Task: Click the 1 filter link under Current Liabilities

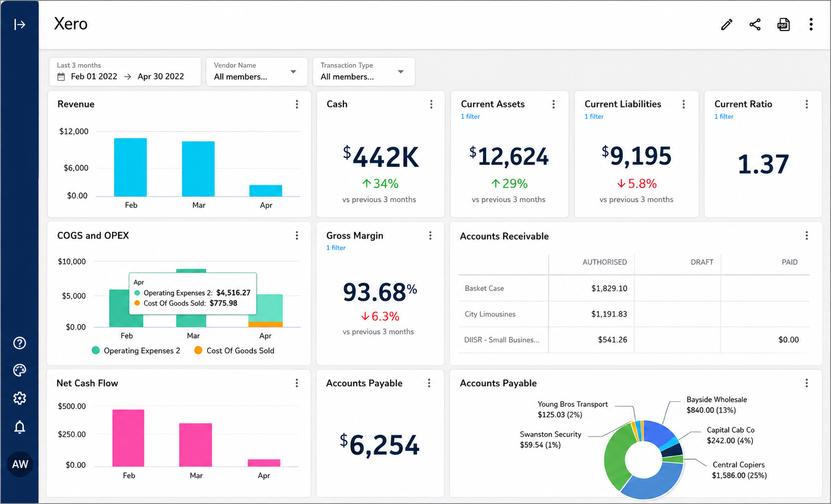Action: coord(594,117)
